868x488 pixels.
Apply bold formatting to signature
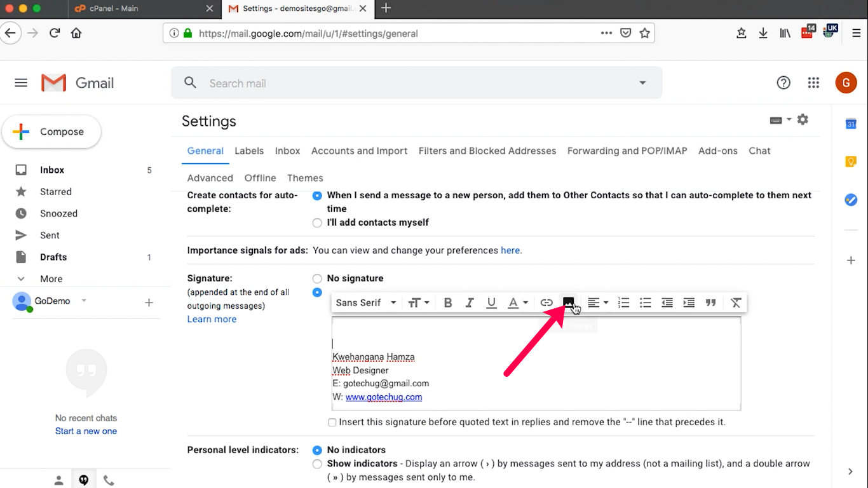[448, 302]
